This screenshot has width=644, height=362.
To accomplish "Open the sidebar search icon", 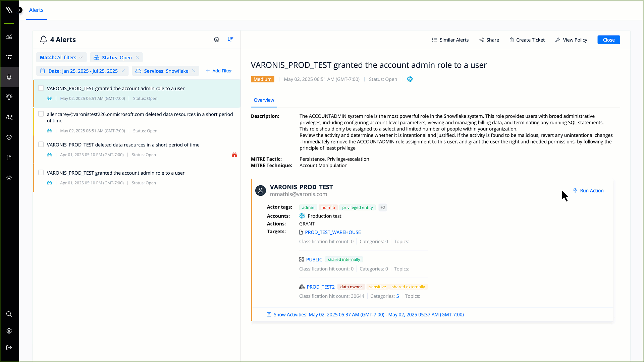I will 9,314.
